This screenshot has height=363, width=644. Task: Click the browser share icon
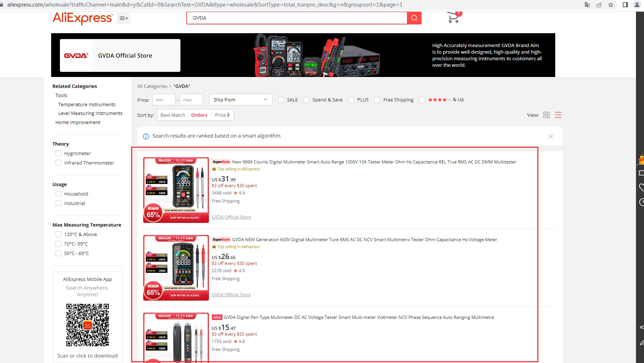(599, 5)
